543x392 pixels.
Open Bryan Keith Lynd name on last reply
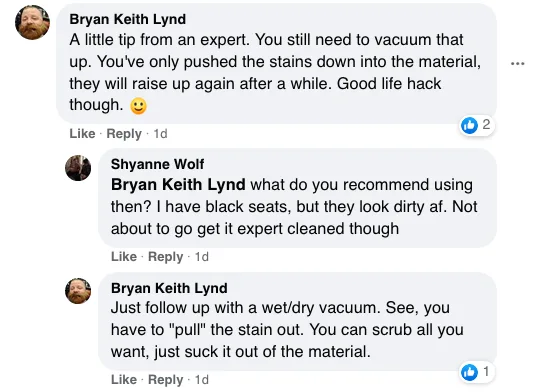(169, 288)
